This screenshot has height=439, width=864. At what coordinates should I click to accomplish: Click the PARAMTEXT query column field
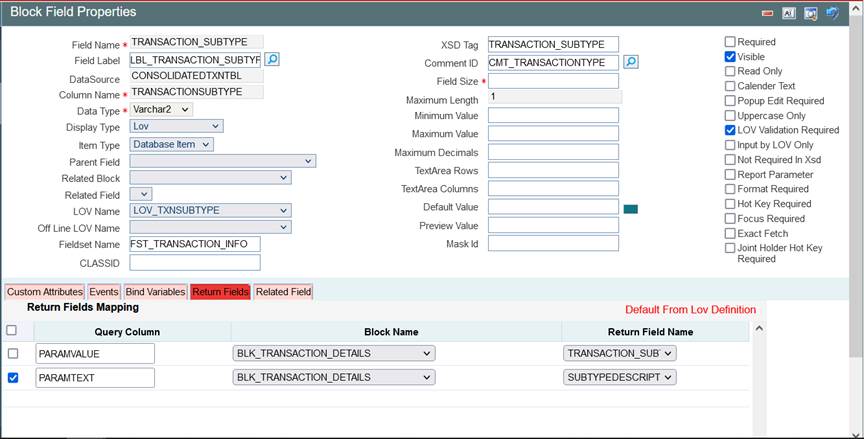pos(95,378)
